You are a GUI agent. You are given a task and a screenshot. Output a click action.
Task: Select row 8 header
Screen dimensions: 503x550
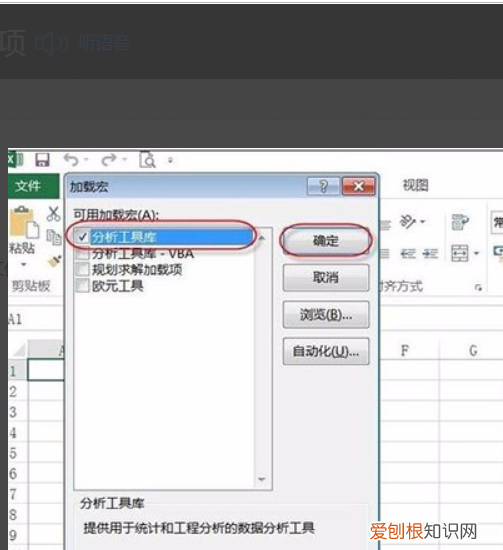18,515
